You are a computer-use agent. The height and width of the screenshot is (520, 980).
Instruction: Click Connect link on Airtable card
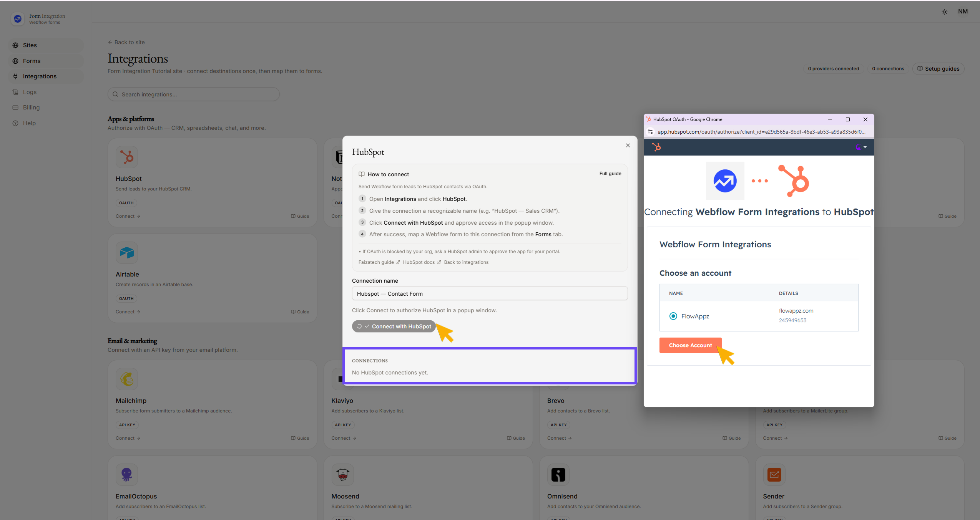[128, 312]
